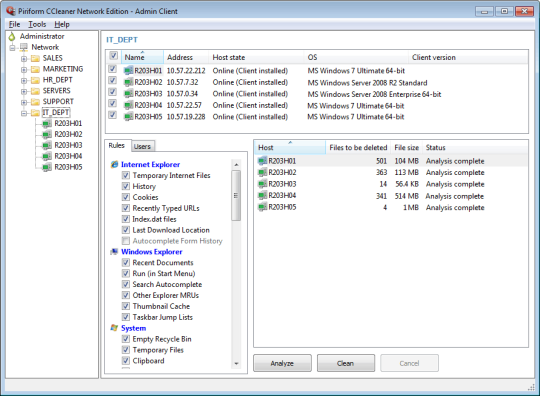Click the R203H01 computer icon in the tree
This screenshot has height=396, width=540.
coord(47,124)
